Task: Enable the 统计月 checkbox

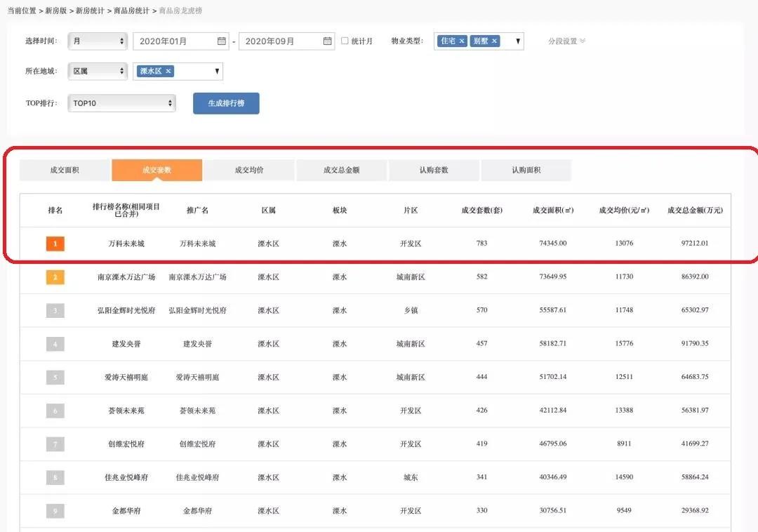Action: [x=345, y=41]
